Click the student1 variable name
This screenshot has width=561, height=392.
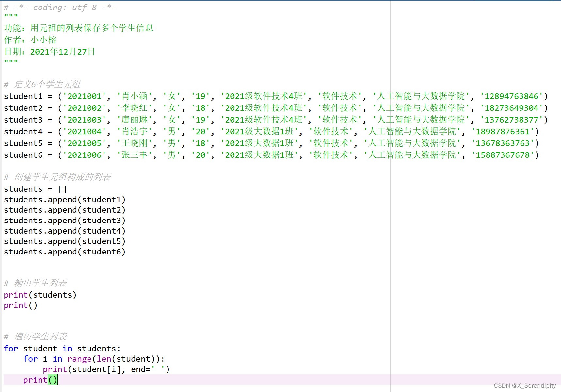tap(23, 96)
